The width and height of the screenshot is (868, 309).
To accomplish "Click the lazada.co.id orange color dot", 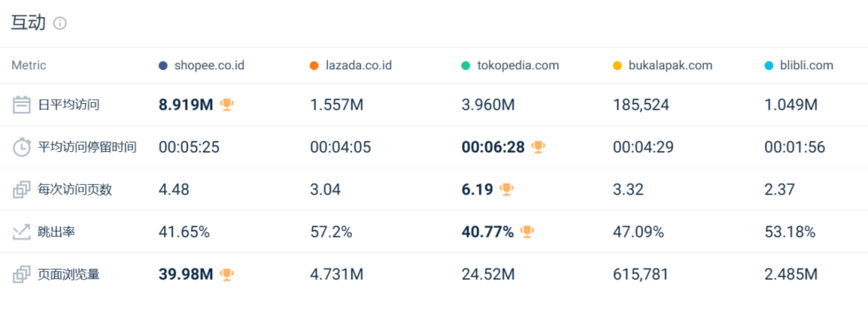I will point(314,66).
